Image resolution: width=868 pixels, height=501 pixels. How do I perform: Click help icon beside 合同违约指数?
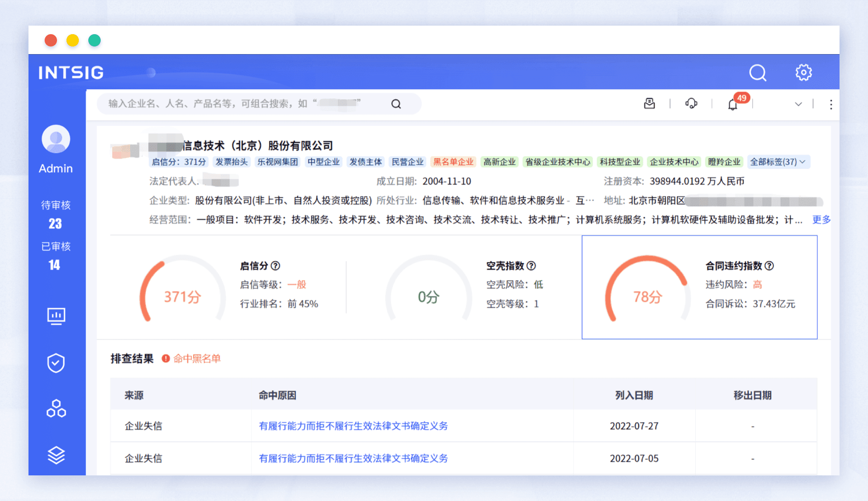tap(769, 266)
